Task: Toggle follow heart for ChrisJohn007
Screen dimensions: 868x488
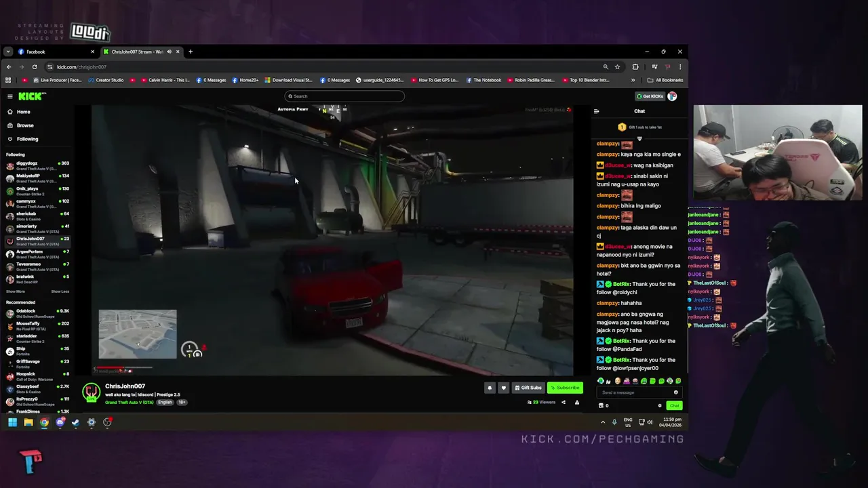Action: [x=503, y=388]
